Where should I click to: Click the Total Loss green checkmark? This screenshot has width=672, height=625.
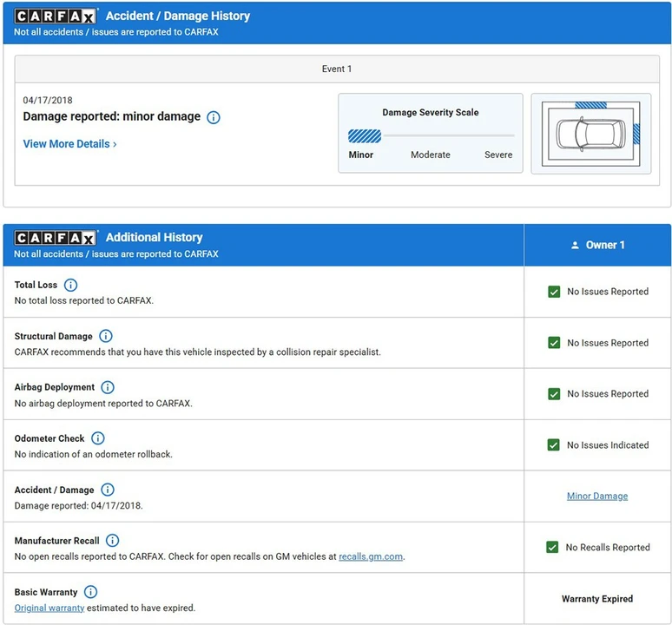point(554,292)
